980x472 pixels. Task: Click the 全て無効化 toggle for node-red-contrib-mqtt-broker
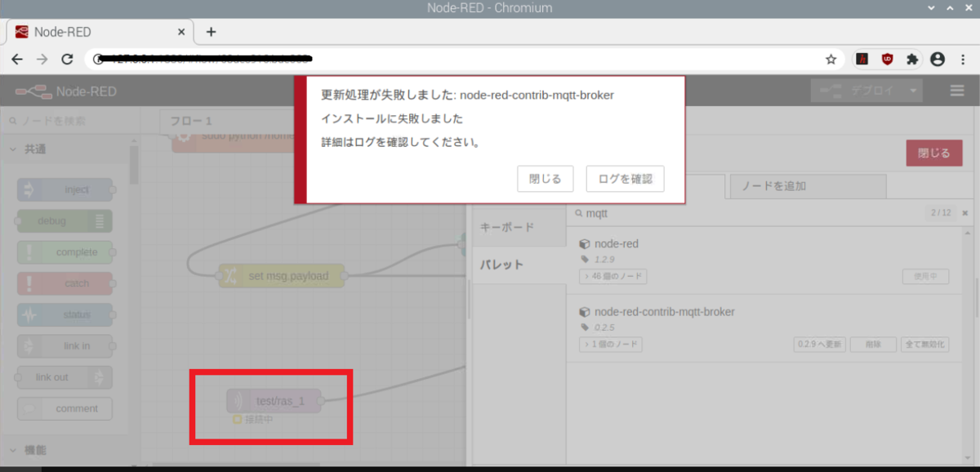923,344
